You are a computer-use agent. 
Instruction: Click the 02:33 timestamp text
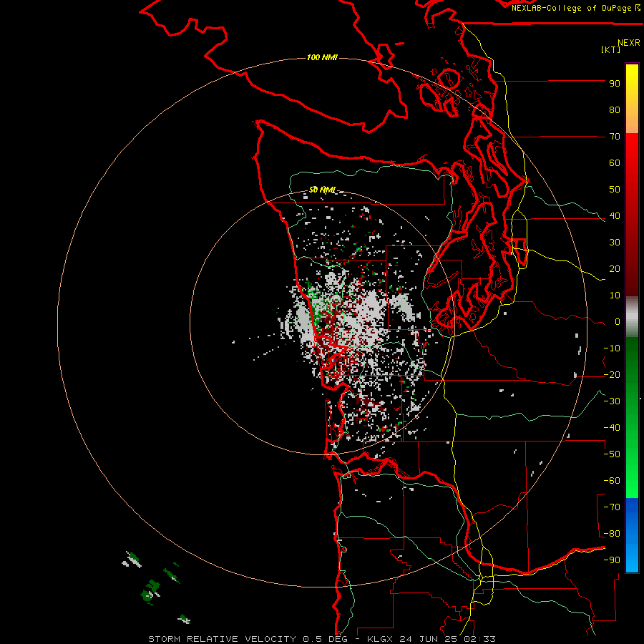tap(479, 639)
